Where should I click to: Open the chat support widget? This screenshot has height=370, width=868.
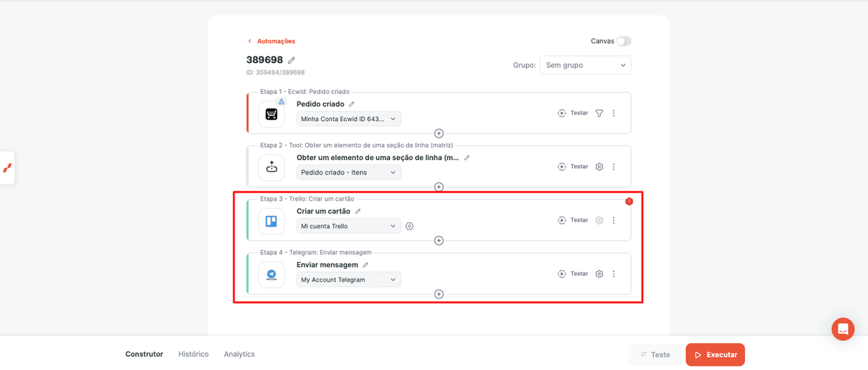pyautogui.click(x=843, y=329)
